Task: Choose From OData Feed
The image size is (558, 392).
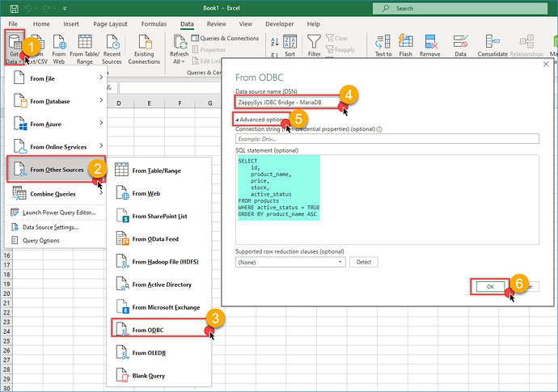Action: pyautogui.click(x=159, y=238)
